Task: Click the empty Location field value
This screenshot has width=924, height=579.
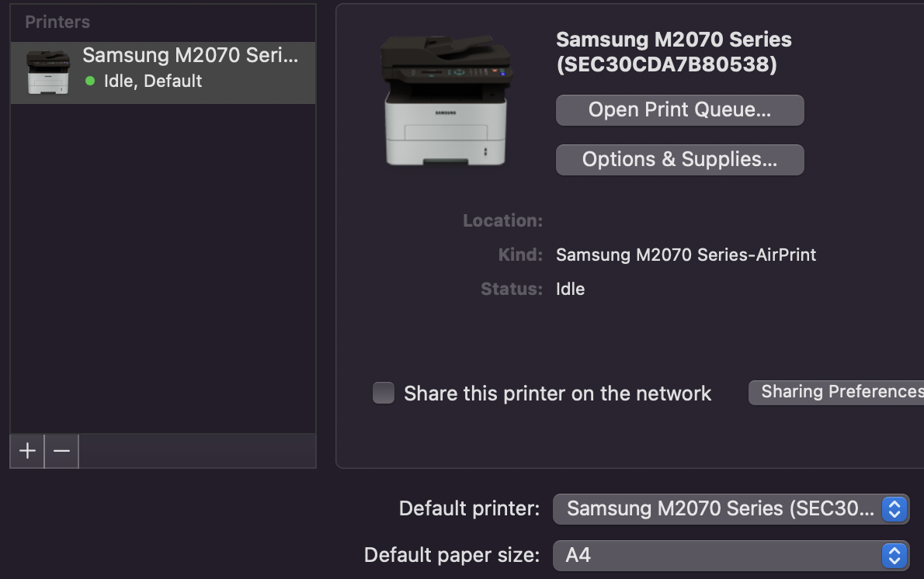Action: pyautogui.click(x=678, y=221)
